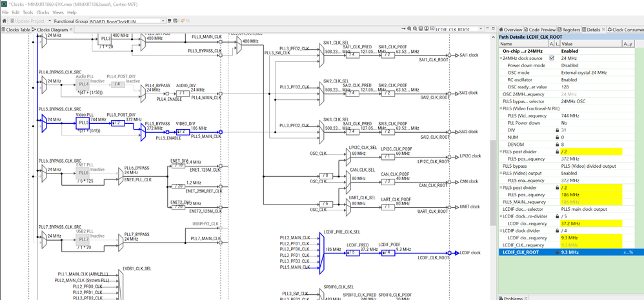
Task: Click the arrow icon in diagram toolbar
Action: click(x=403, y=29)
